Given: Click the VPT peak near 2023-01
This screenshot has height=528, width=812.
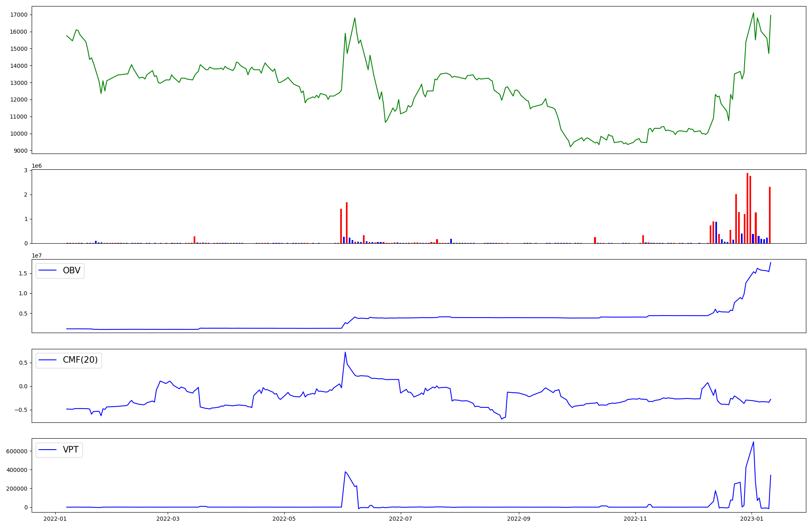Looking at the screenshot, I should (753, 442).
